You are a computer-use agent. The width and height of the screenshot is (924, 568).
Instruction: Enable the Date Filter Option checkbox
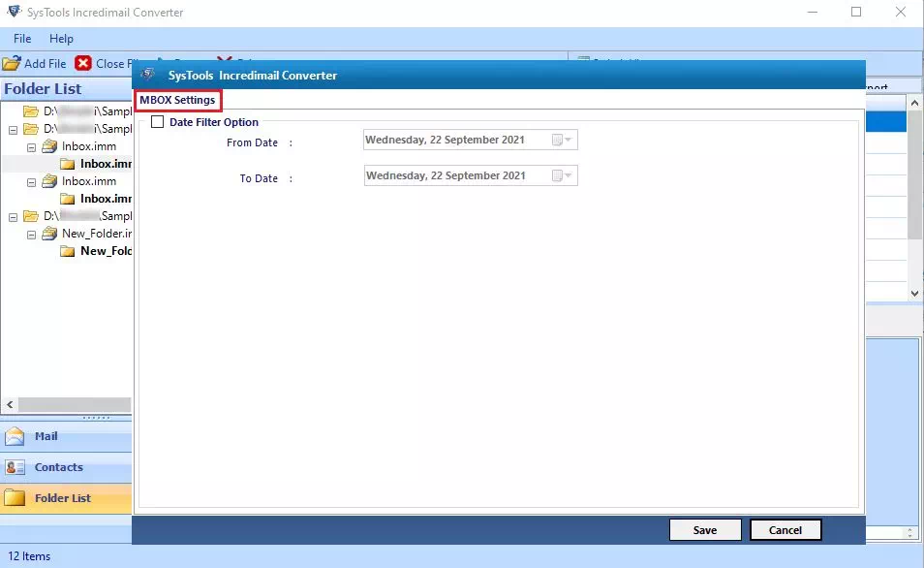coord(157,121)
